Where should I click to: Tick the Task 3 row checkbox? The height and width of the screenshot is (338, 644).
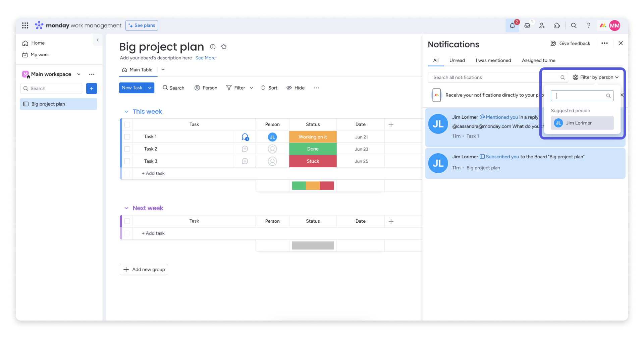tap(127, 161)
